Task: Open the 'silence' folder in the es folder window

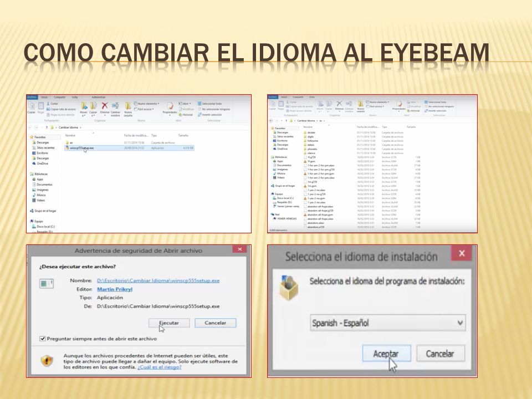Action: pyautogui.click(x=309, y=153)
